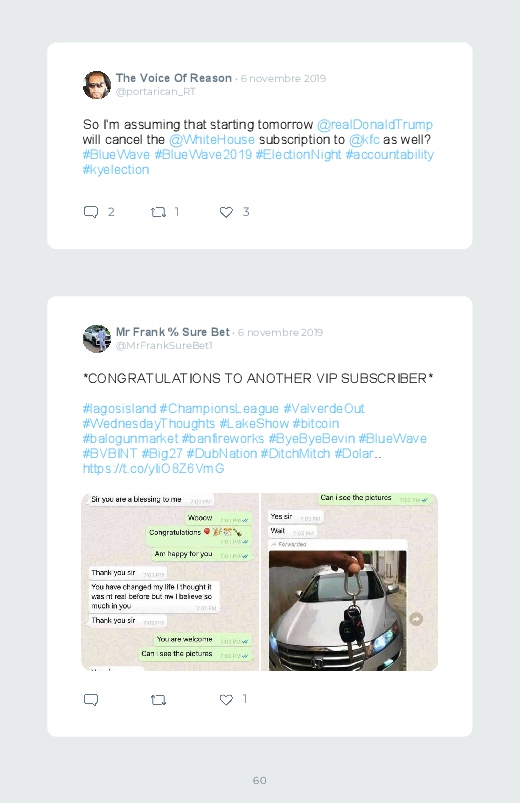Open the @realDonaldTrump mention
The width and height of the screenshot is (520, 803).
[x=375, y=124]
